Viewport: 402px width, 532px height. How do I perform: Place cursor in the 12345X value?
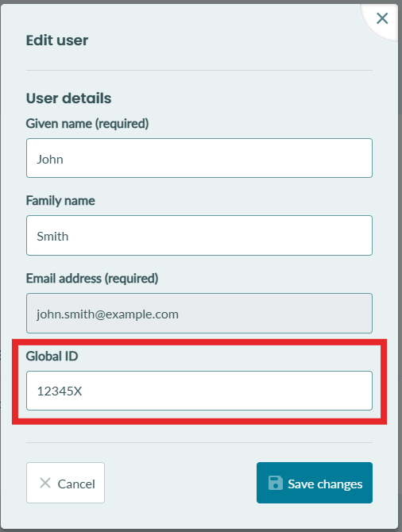tap(60, 391)
